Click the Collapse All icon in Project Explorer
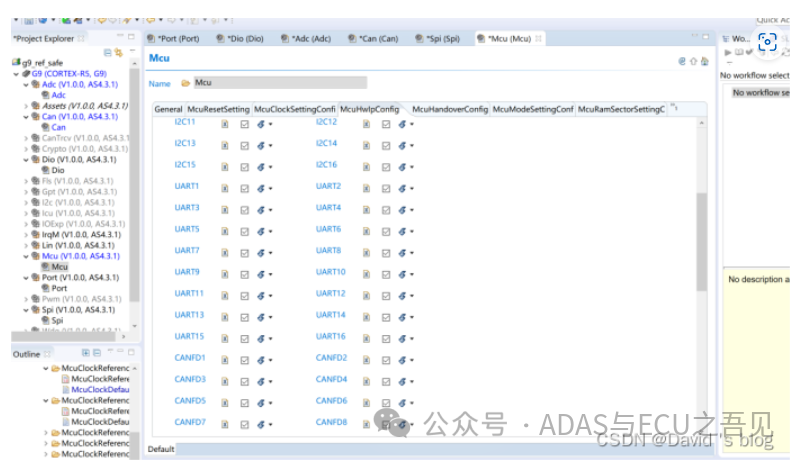The width and height of the screenshot is (806, 466). (x=107, y=52)
